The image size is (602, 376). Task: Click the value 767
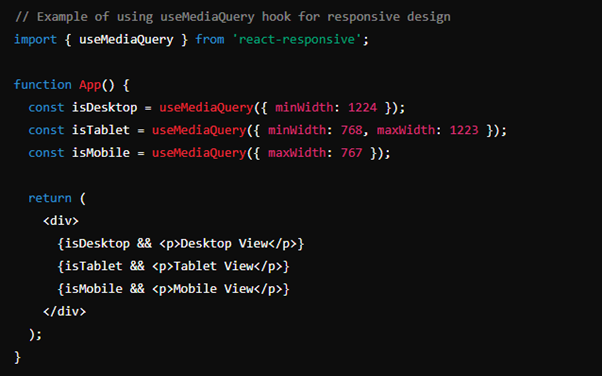351,152
